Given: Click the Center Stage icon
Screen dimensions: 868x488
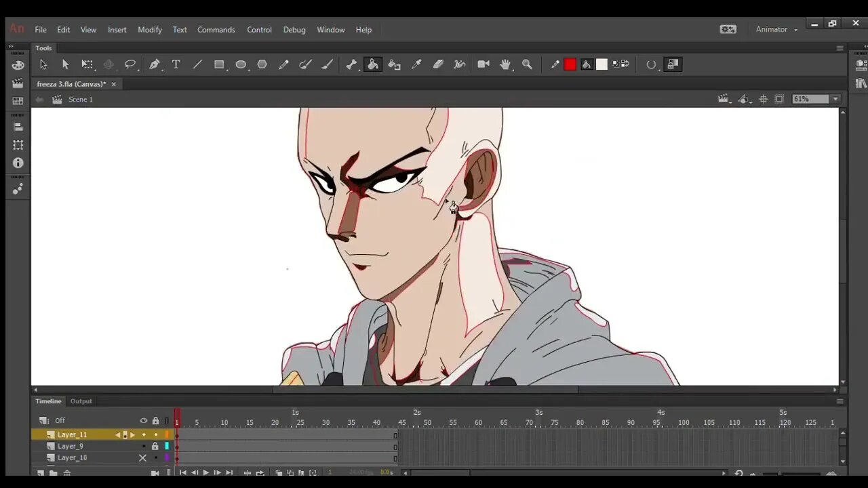Looking at the screenshot, I should [763, 99].
